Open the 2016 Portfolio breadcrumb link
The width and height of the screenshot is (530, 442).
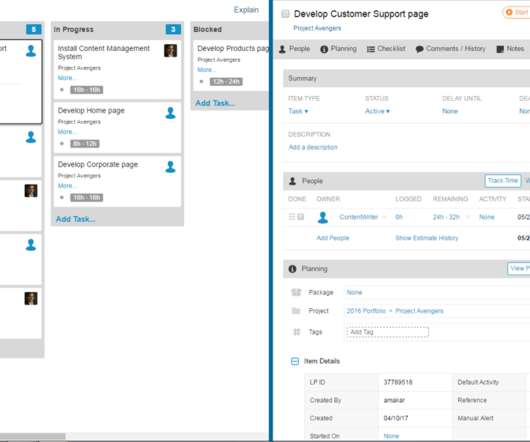pyautogui.click(x=366, y=311)
